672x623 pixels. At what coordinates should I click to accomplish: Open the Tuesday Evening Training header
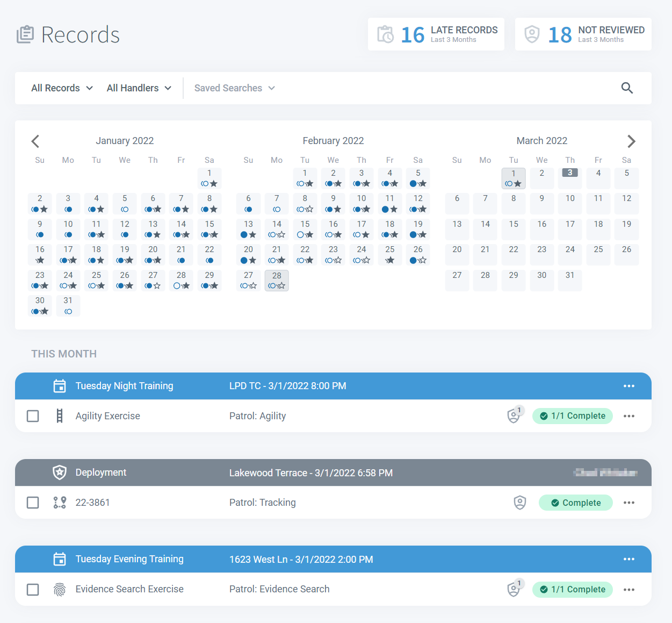click(333, 559)
